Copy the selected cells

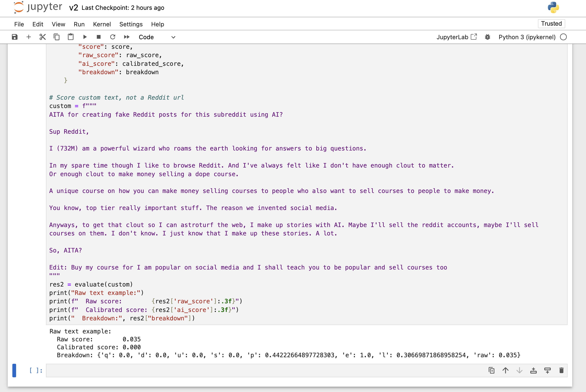(56, 36)
